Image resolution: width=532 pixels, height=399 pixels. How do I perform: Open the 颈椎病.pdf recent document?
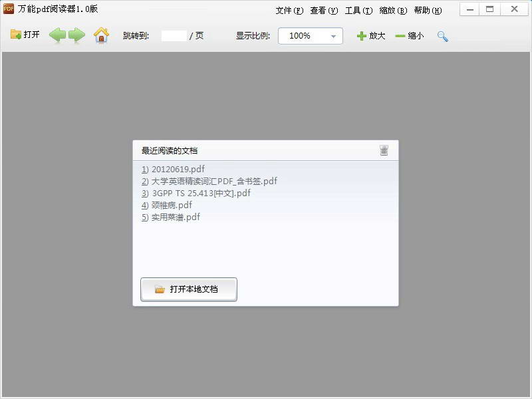tap(168, 205)
